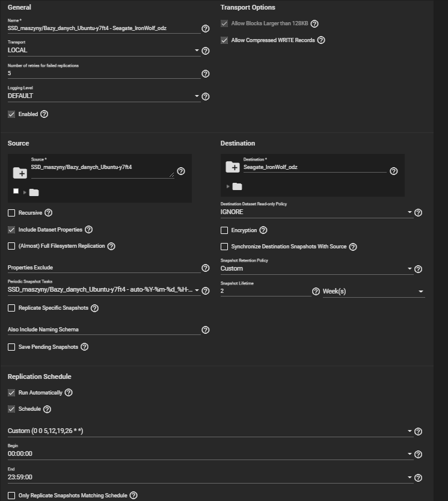Show help for Only Replicate Snapshots Matching Schedule
This screenshot has width=448, height=501.
133,495
